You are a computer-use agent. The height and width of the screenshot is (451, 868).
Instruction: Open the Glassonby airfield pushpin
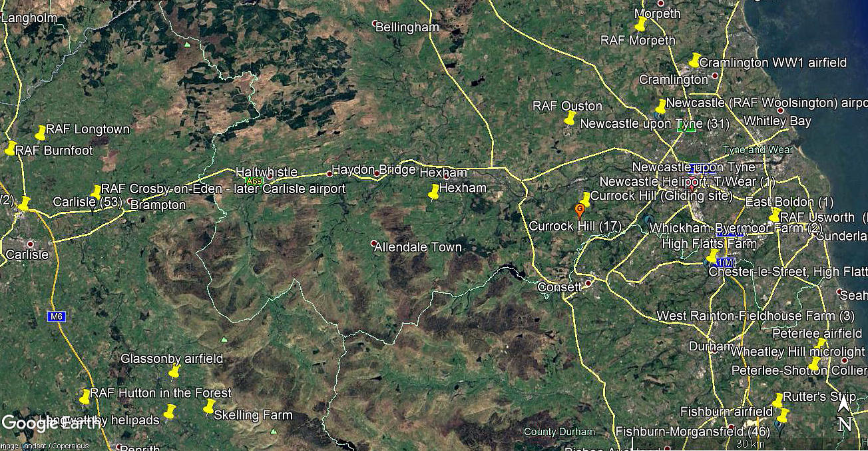point(174,371)
